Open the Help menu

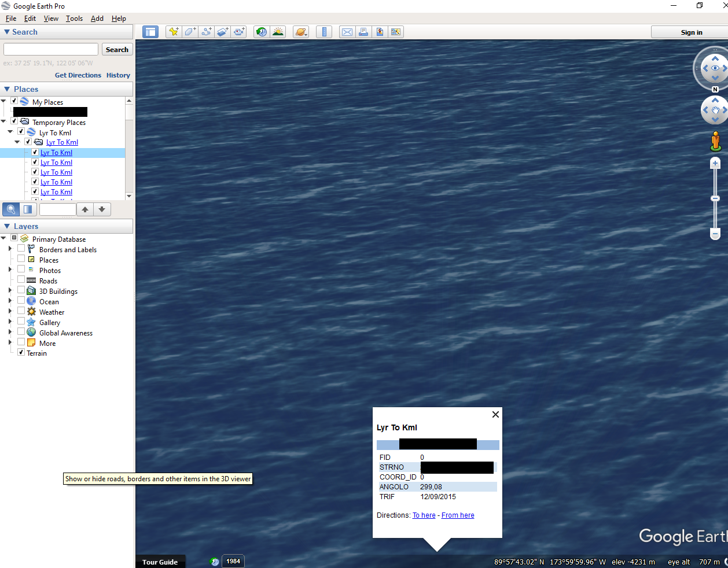coord(119,19)
